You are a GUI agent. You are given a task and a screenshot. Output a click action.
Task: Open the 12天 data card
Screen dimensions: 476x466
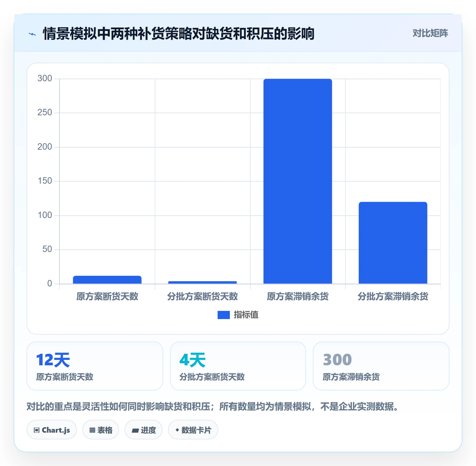95,366
